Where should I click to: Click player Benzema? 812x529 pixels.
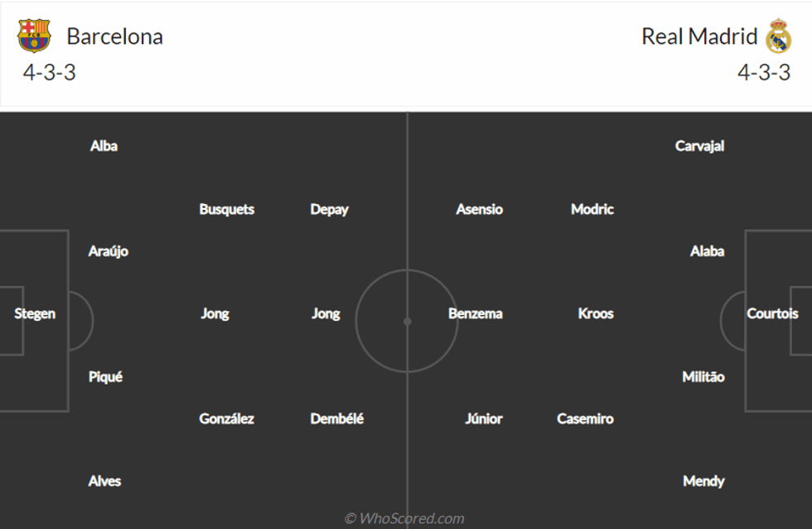[476, 313]
